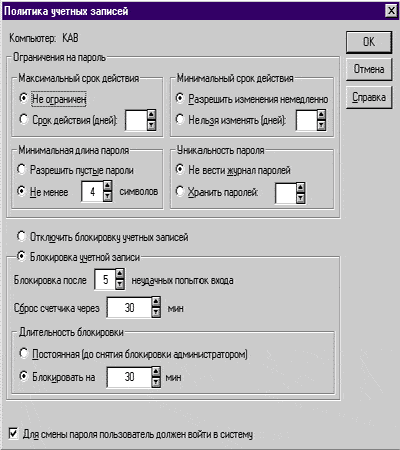Select 'Срок действия (дней)' radio option
Screen dimensions: 400x450
tap(23, 119)
